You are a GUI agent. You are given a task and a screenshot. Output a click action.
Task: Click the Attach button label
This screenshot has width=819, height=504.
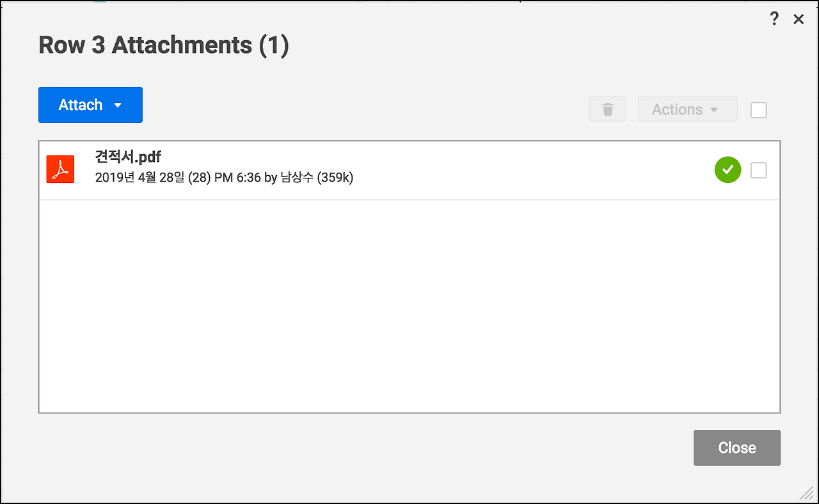coord(81,105)
